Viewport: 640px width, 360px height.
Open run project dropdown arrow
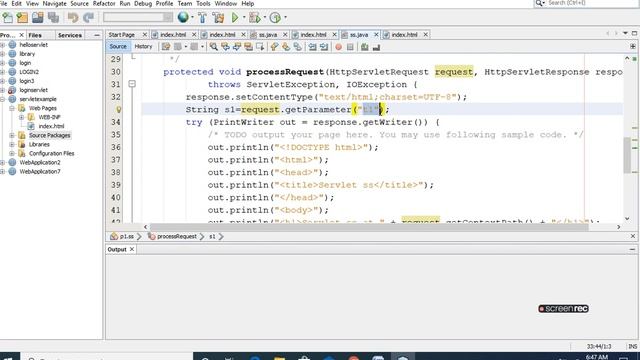(244, 18)
